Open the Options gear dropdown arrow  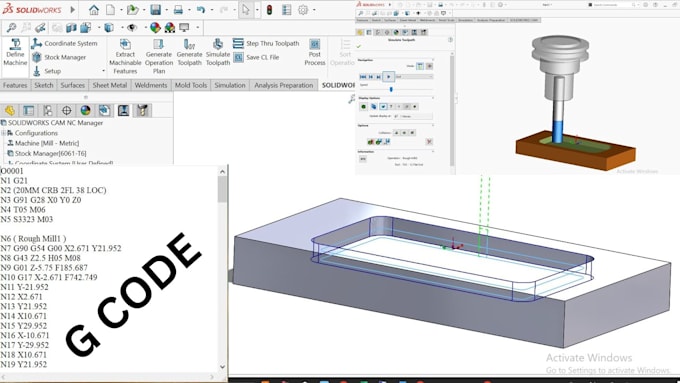point(314,10)
